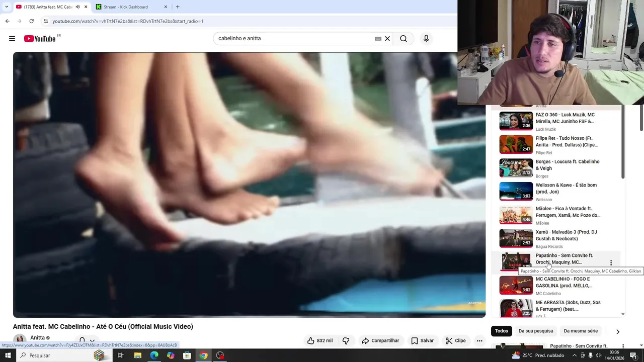Switch to the Stream - Kick Dashboard tab
The image size is (644, 362).
coord(131,7)
